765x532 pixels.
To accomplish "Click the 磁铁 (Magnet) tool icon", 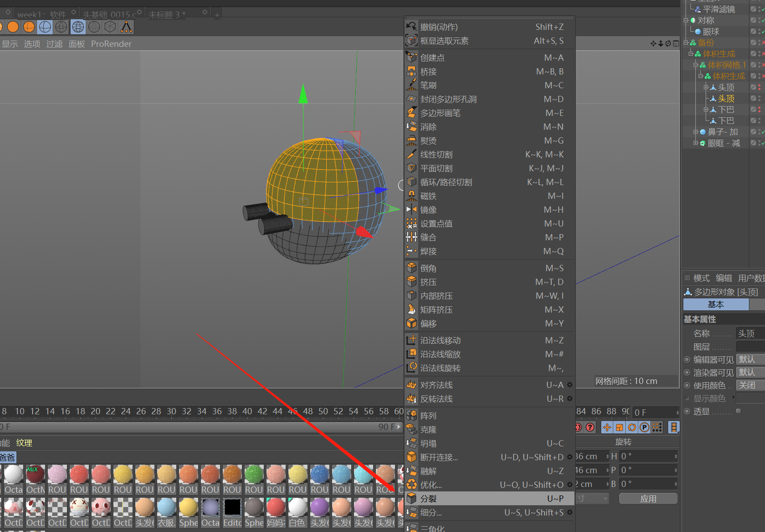I will 412,196.
